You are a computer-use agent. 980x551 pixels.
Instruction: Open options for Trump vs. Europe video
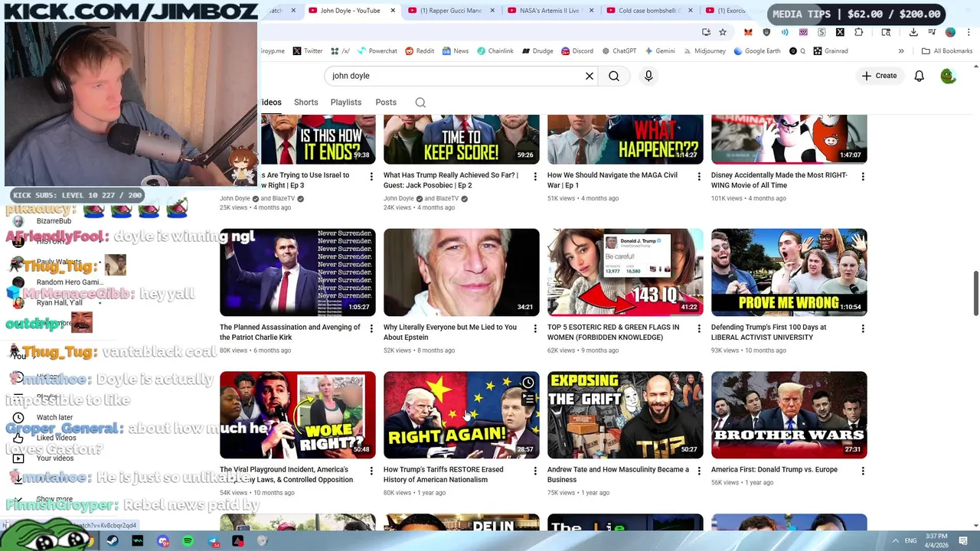(x=863, y=471)
